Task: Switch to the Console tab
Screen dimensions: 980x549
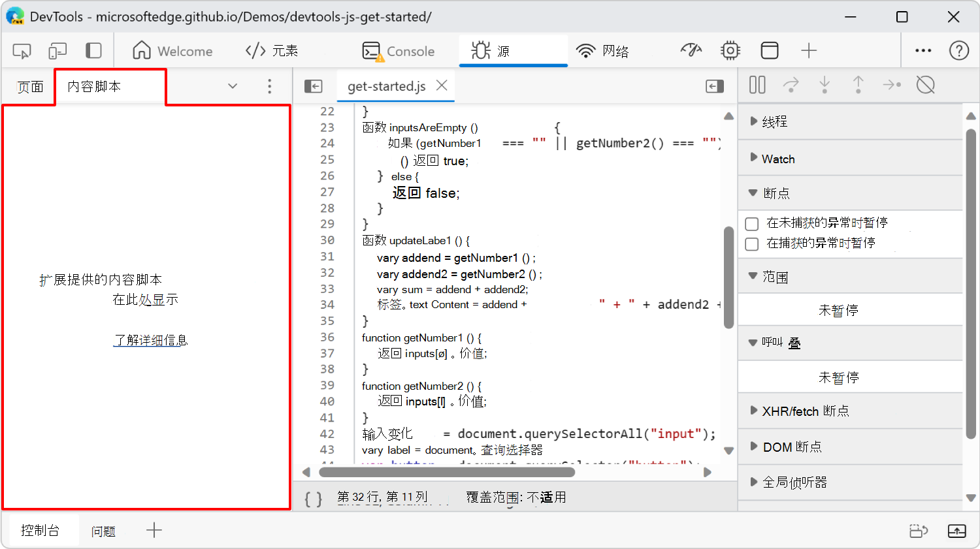Action: click(x=399, y=51)
